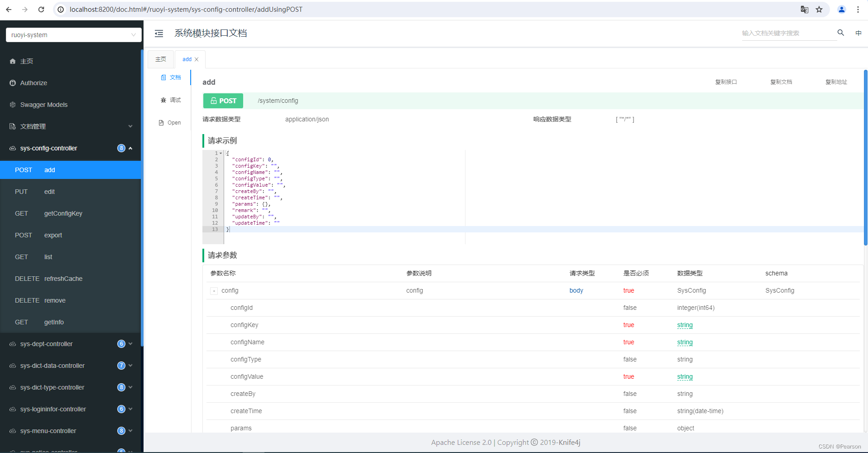Open the Open side tab
The image size is (868, 453).
(x=170, y=123)
